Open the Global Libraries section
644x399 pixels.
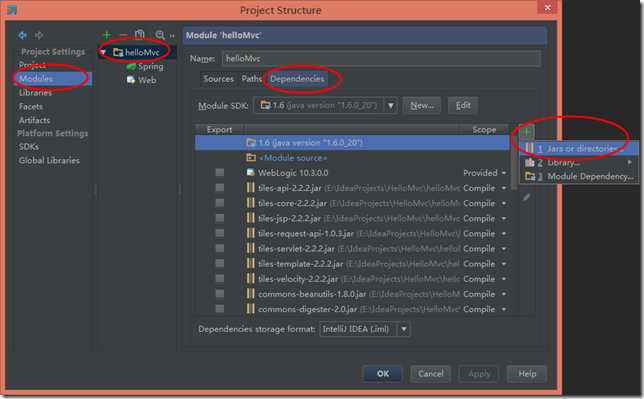(x=49, y=160)
